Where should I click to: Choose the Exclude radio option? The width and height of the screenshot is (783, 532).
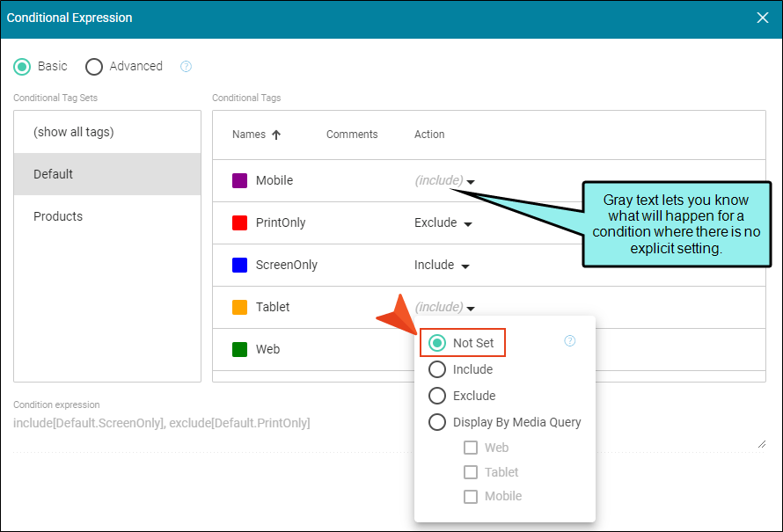[437, 396]
